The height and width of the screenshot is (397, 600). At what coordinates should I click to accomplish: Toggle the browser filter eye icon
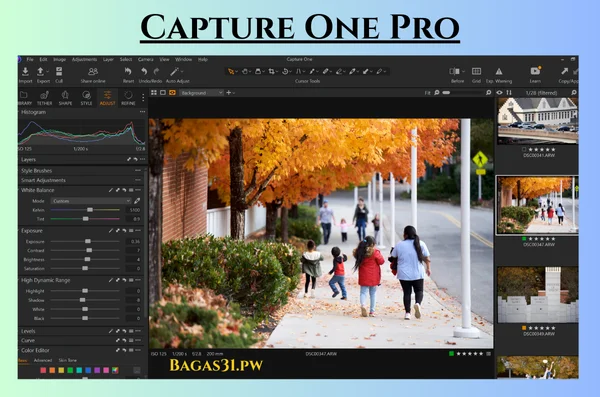tap(499, 92)
